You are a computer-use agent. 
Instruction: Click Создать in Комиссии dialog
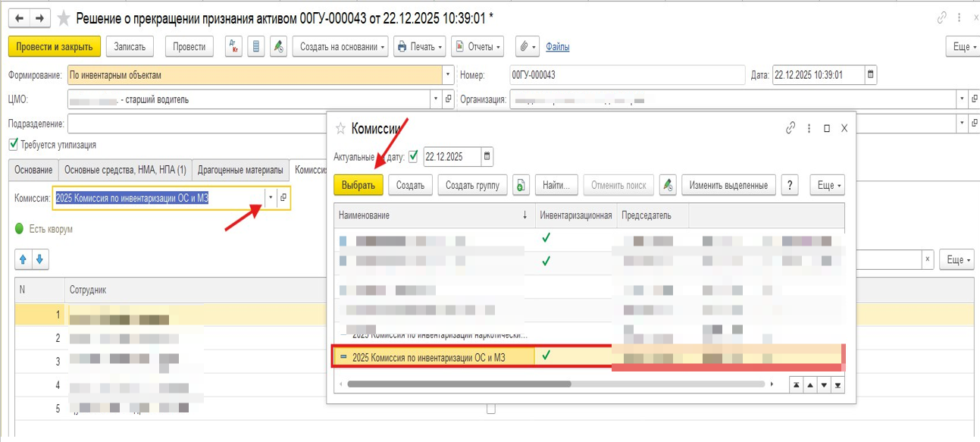pyautogui.click(x=410, y=185)
